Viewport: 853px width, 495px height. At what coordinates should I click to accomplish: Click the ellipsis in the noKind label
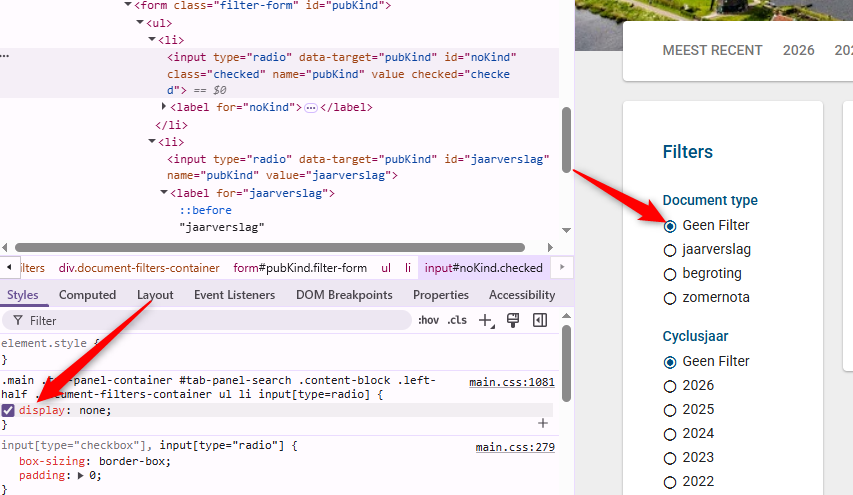311,108
